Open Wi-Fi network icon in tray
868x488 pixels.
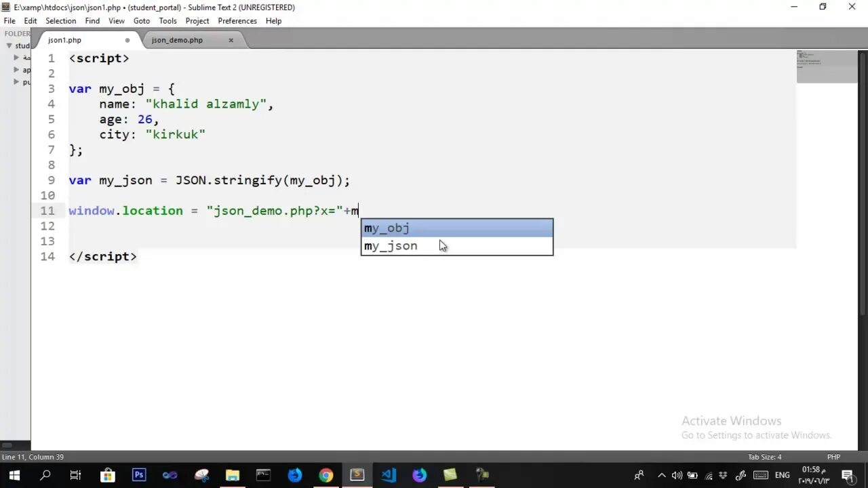click(x=709, y=475)
